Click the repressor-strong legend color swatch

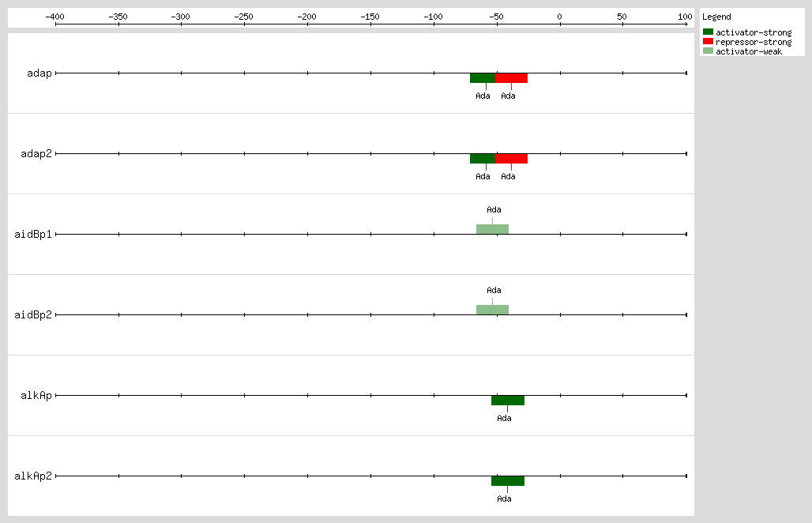[x=708, y=41]
